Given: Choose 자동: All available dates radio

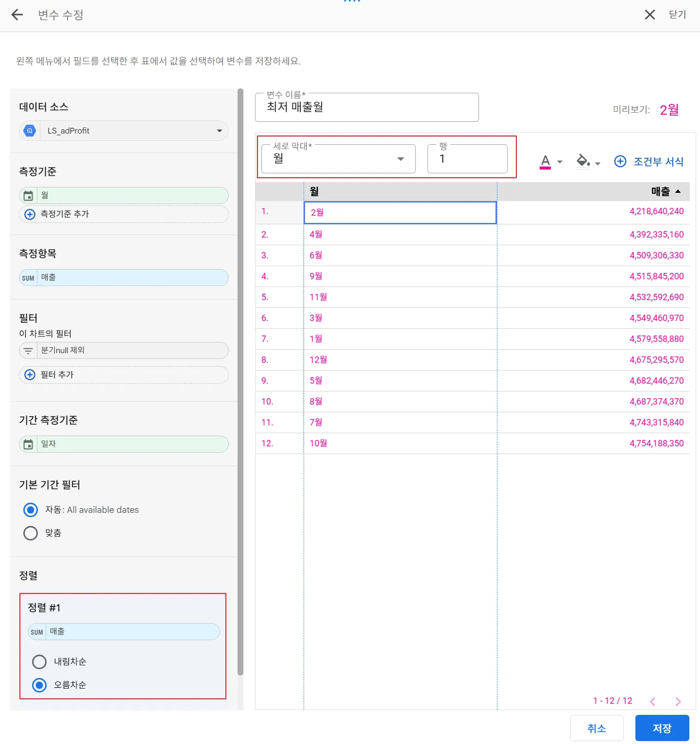Looking at the screenshot, I should click(31, 510).
